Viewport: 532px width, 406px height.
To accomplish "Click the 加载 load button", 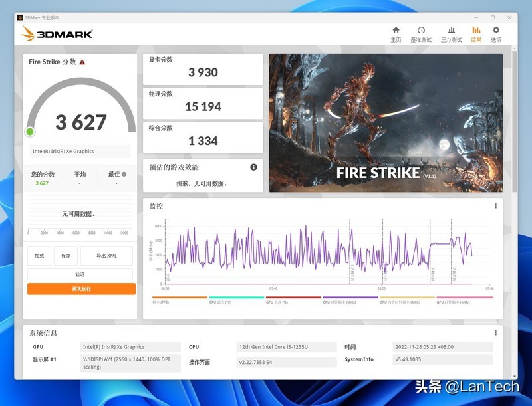I will (39, 256).
